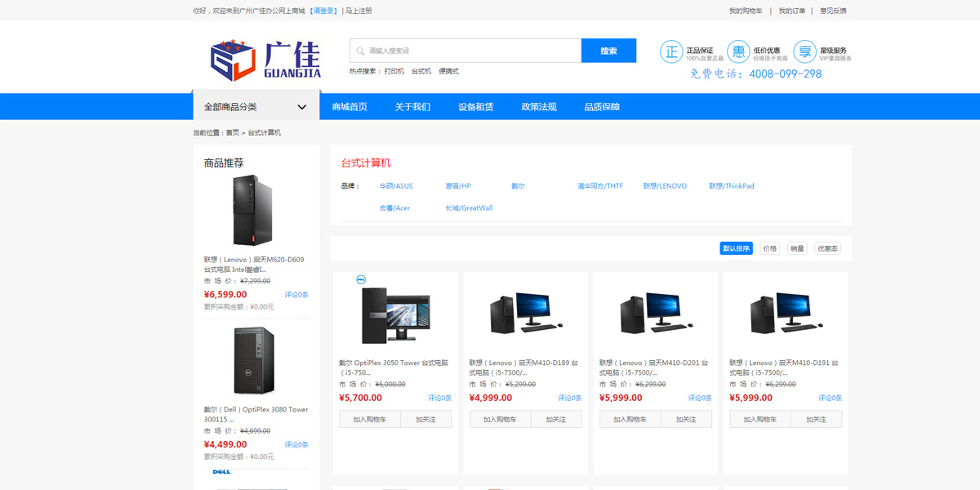Open the 品质保障 nav menu item
This screenshot has width=980, height=490.
(602, 107)
